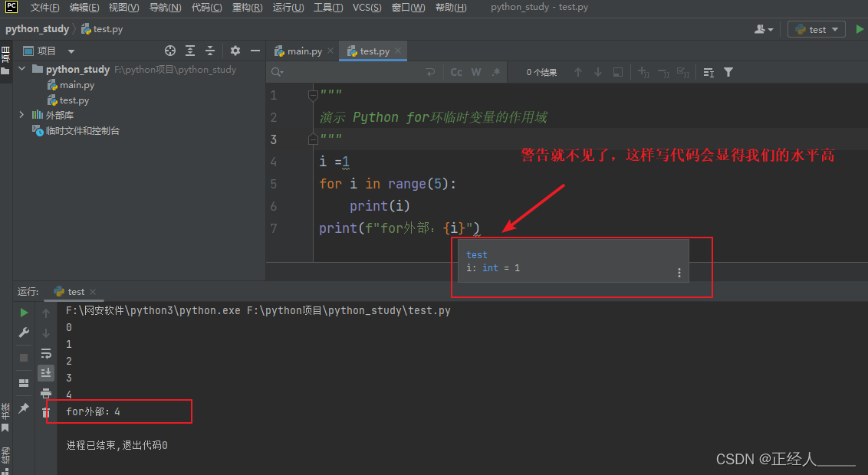Open the 编辑(E) menu
Image resolution: width=868 pixels, height=475 pixels.
[84, 8]
